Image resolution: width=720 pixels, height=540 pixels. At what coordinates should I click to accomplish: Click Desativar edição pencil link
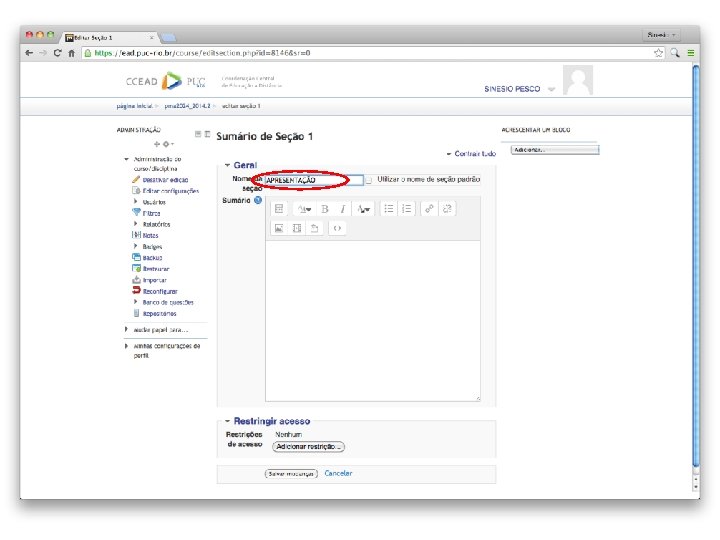(x=165, y=180)
